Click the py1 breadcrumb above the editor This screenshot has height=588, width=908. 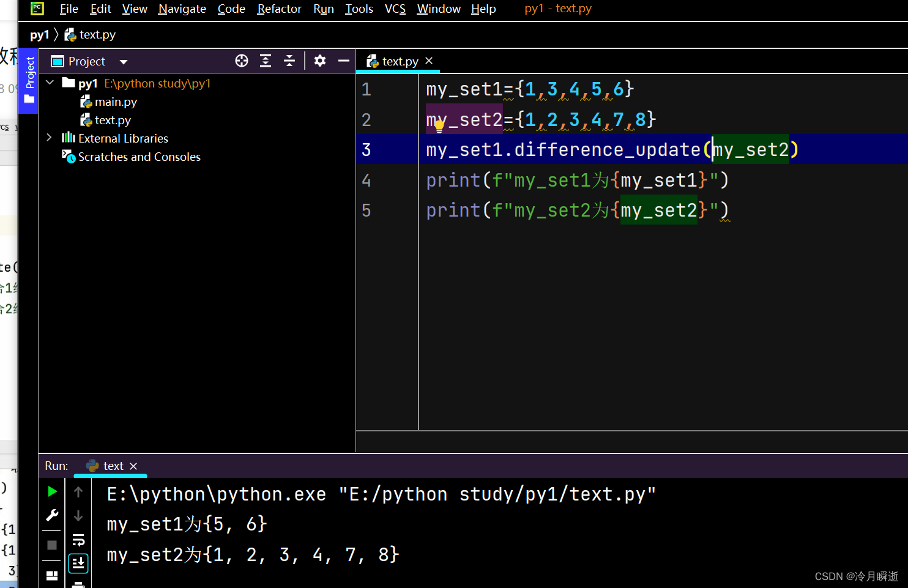(x=40, y=34)
